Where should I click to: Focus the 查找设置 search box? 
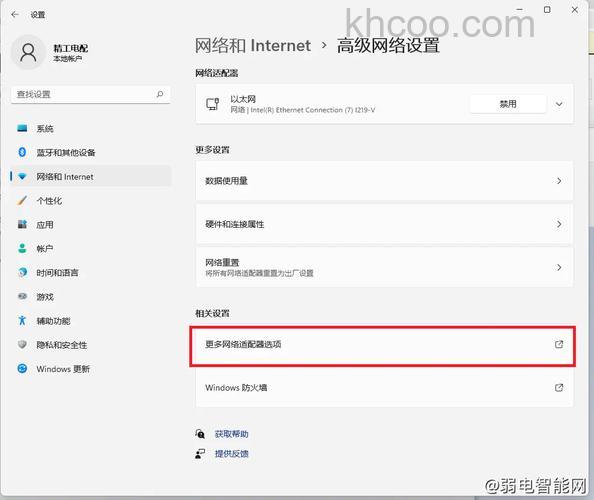(x=91, y=94)
